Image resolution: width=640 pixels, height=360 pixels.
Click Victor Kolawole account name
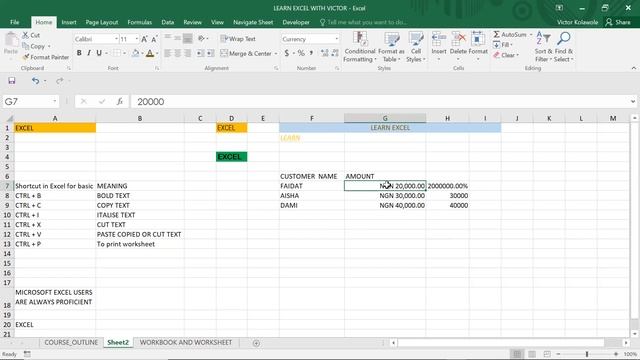(577, 22)
